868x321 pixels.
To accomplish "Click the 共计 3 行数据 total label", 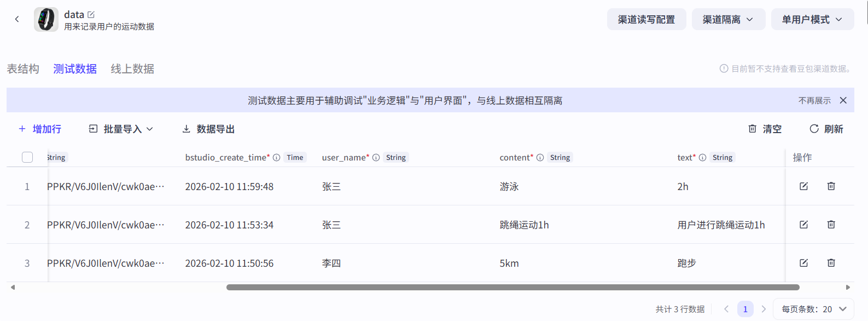I will pos(680,309).
